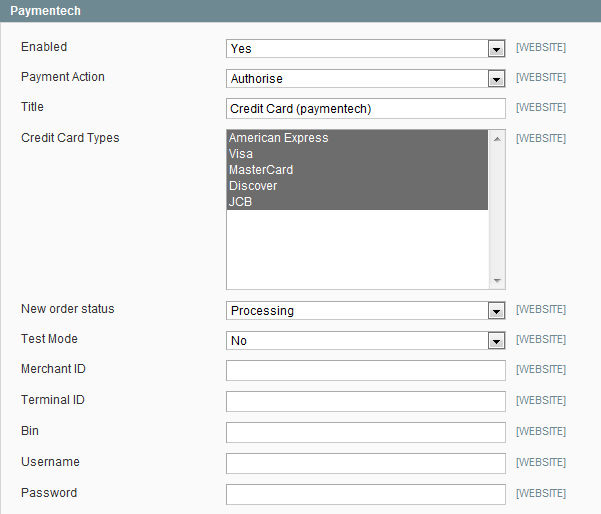Open the Enabled dropdown
Screen dimensions: 601x514
point(366,49)
